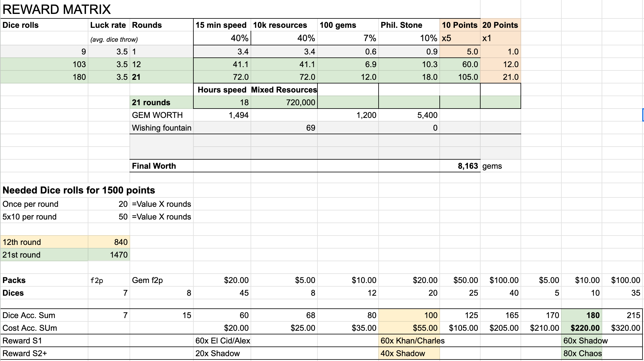Select the 80x Chaos reward cell
The width and height of the screenshot is (644, 361).
pyautogui.click(x=582, y=353)
